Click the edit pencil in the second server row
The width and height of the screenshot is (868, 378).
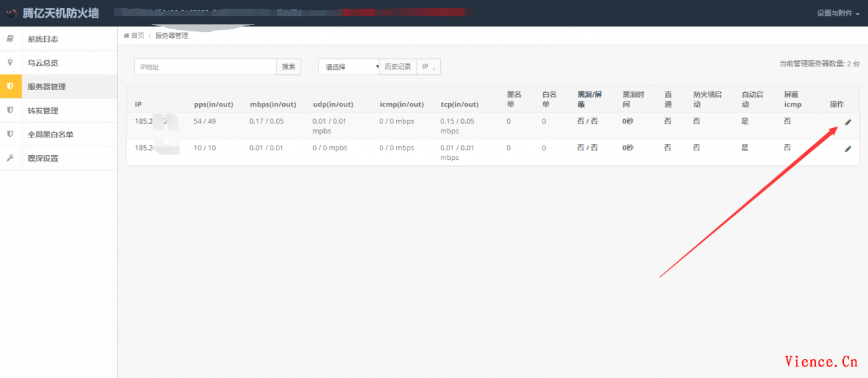[848, 148]
